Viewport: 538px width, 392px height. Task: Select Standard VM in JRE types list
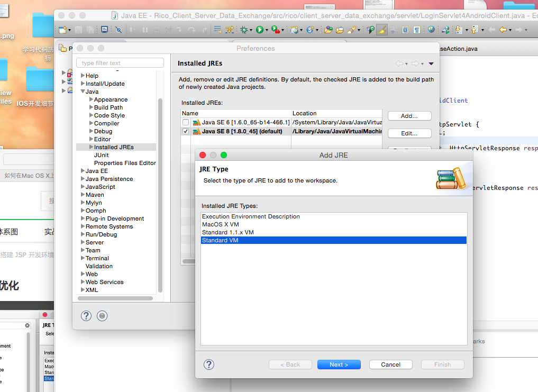333,240
